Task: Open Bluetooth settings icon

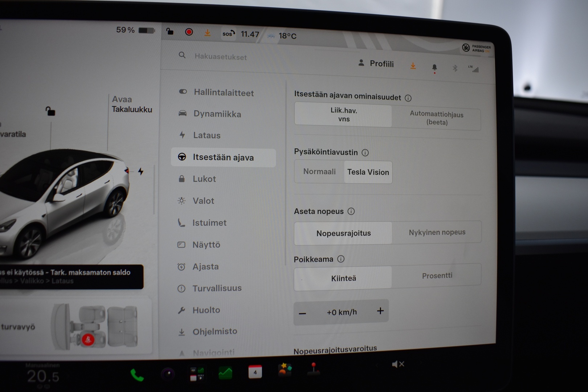Action: point(455,68)
